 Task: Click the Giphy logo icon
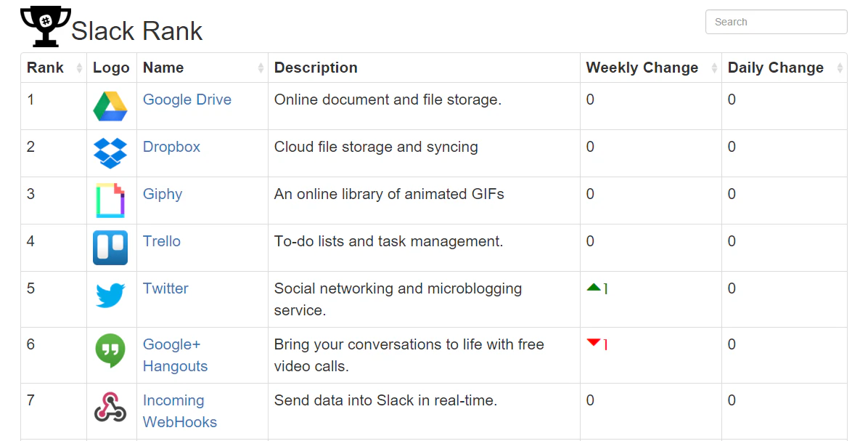tap(110, 201)
